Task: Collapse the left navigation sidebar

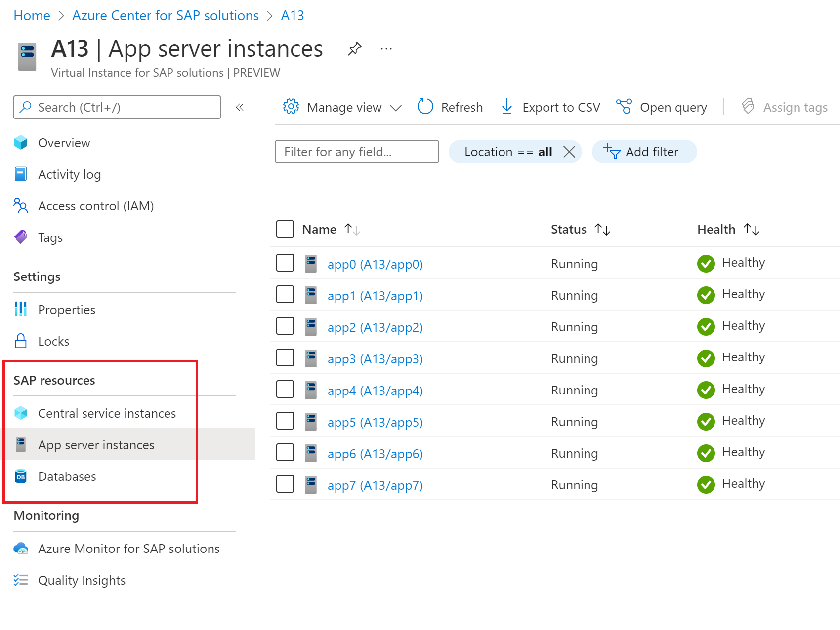Action: click(x=240, y=107)
